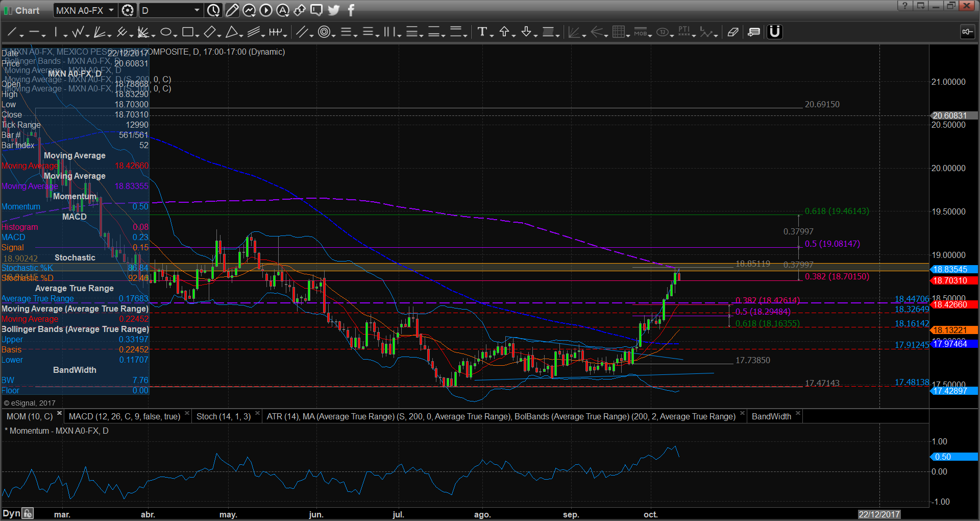Screen dimensions: 980x521
Task: Click the help question mark button
Action: (x=904, y=6)
